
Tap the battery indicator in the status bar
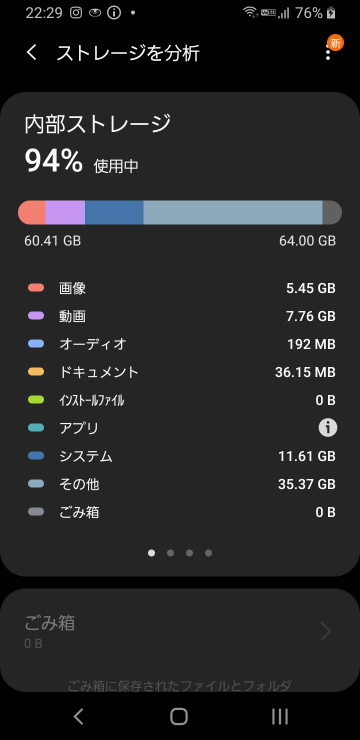click(332, 13)
